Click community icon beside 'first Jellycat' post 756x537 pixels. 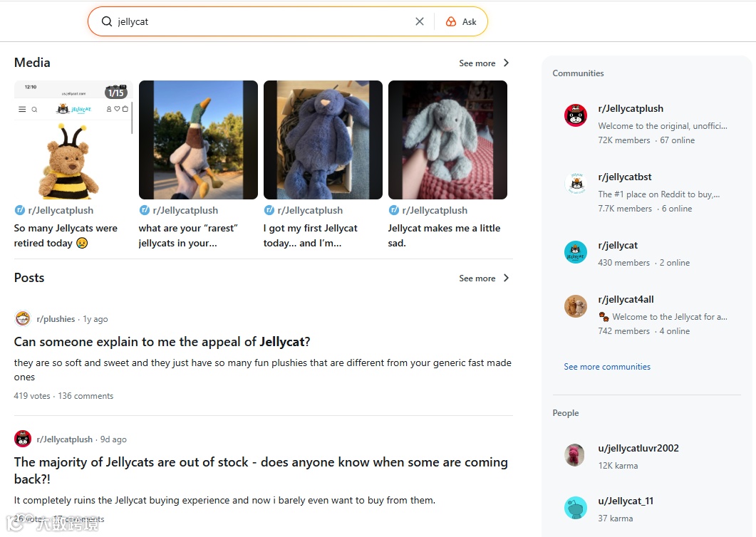pyautogui.click(x=269, y=210)
